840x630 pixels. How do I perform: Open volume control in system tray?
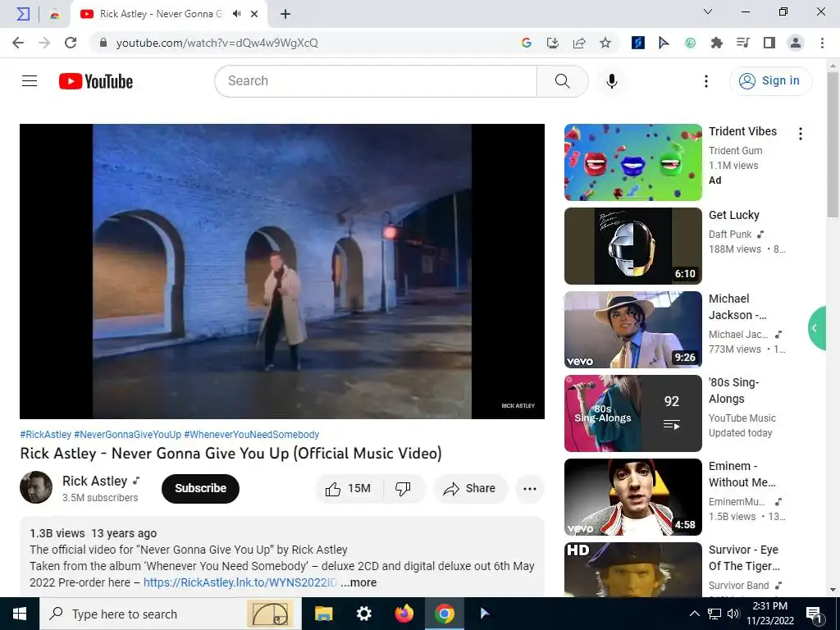[x=733, y=614]
